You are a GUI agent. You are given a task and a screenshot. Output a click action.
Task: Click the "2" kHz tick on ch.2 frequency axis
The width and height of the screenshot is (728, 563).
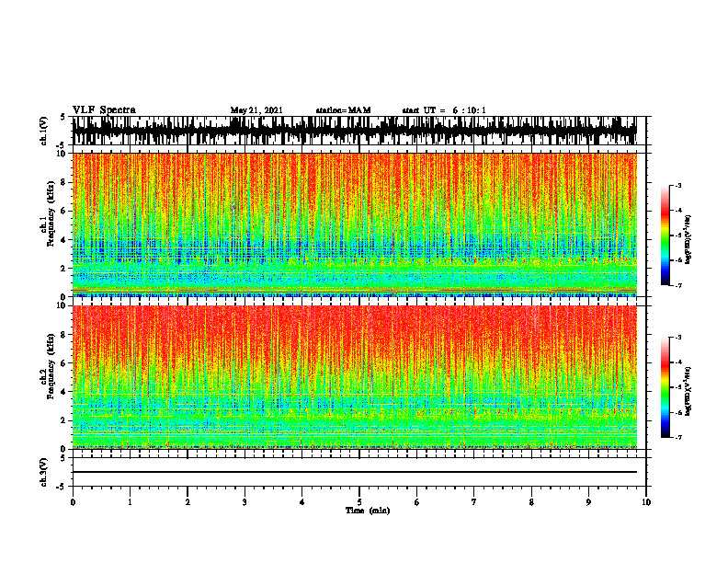(x=63, y=420)
